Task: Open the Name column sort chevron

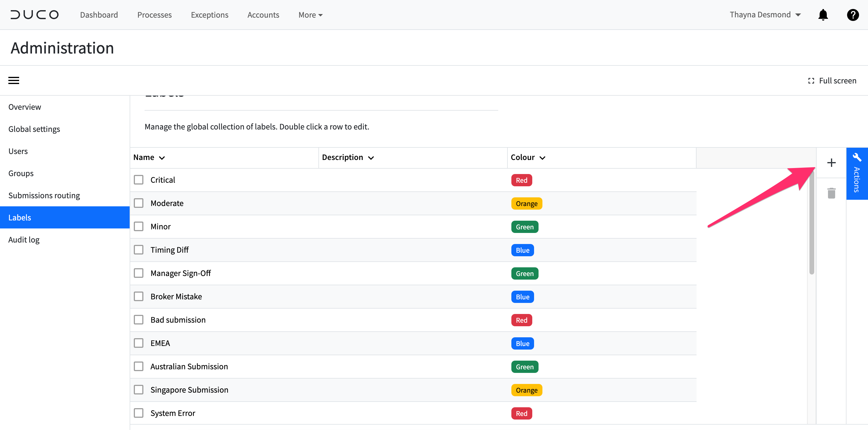Action: pyautogui.click(x=162, y=158)
